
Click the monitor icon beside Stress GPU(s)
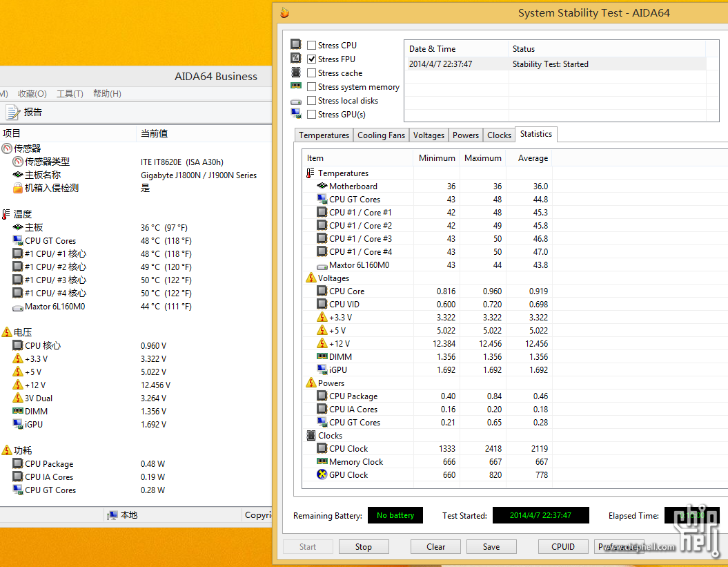[x=296, y=113]
